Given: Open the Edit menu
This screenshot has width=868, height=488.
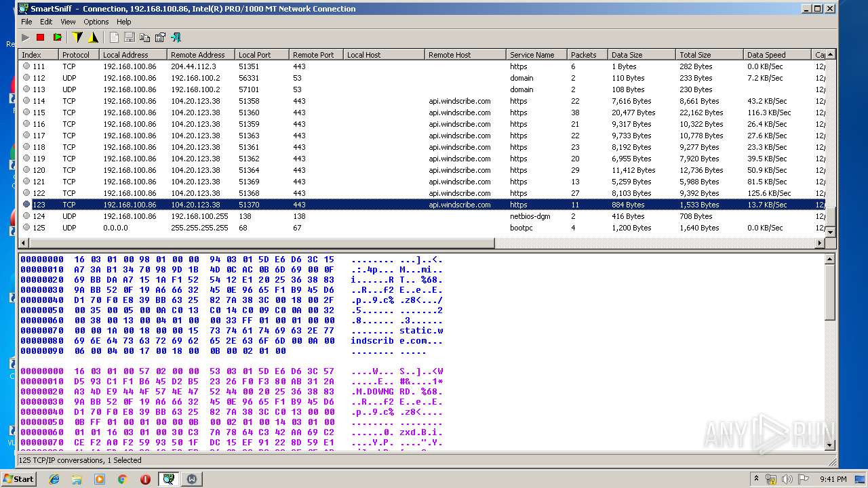Looking at the screenshot, I should coord(46,22).
